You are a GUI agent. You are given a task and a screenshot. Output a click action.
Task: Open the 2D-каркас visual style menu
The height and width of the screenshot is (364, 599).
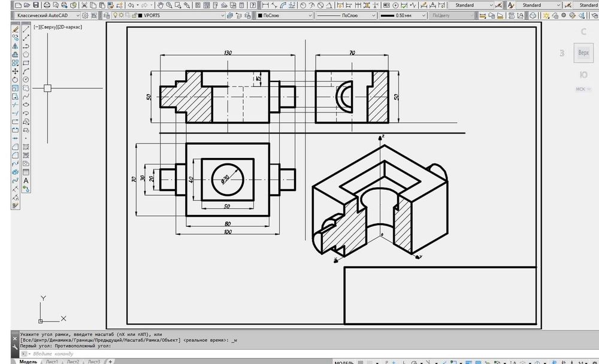[69, 27]
